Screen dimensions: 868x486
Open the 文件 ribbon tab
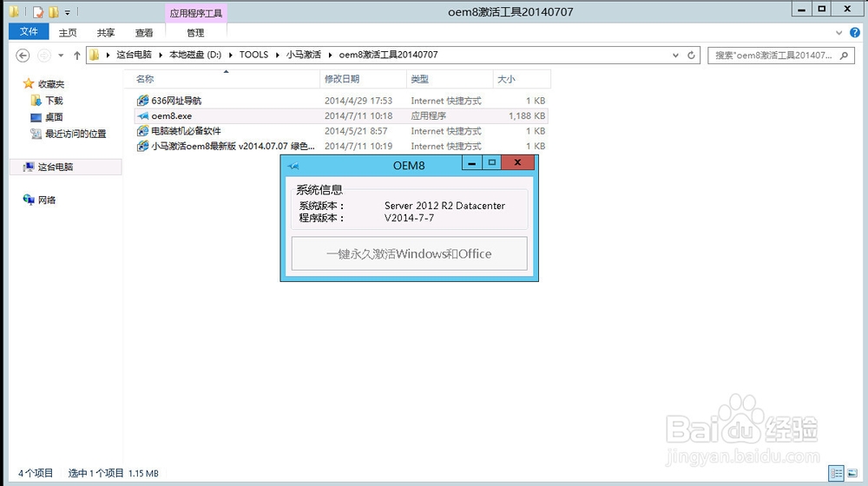click(29, 31)
